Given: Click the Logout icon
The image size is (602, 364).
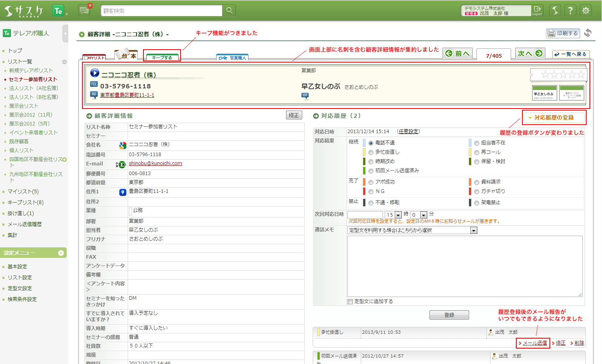Looking at the screenshot, I should [x=537, y=10].
